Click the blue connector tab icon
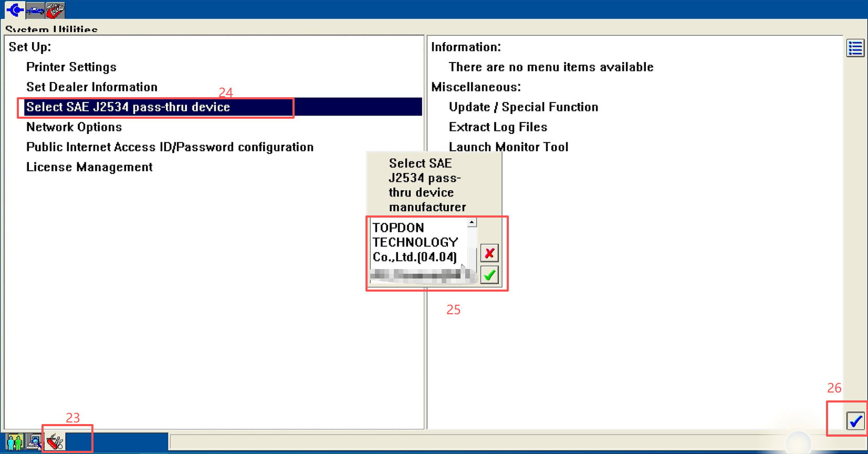 [x=15, y=9]
